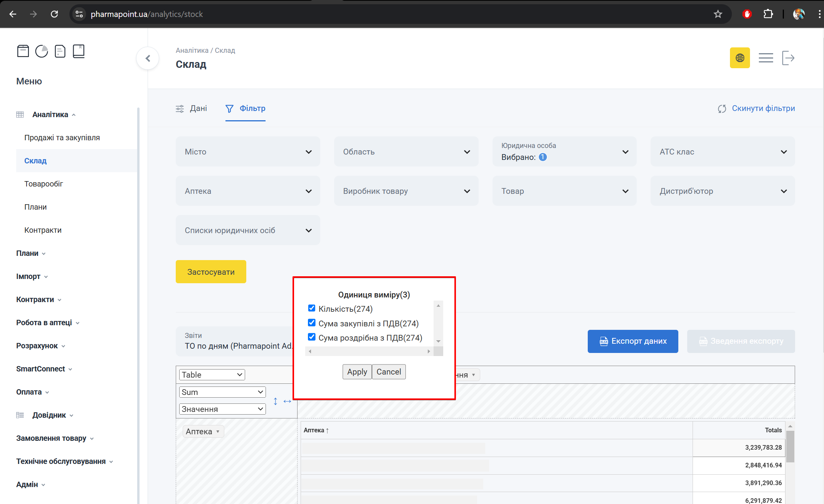Toggle Сума закупівлі з ПДВ(274) checkbox
The height and width of the screenshot is (504, 824).
pyautogui.click(x=312, y=323)
